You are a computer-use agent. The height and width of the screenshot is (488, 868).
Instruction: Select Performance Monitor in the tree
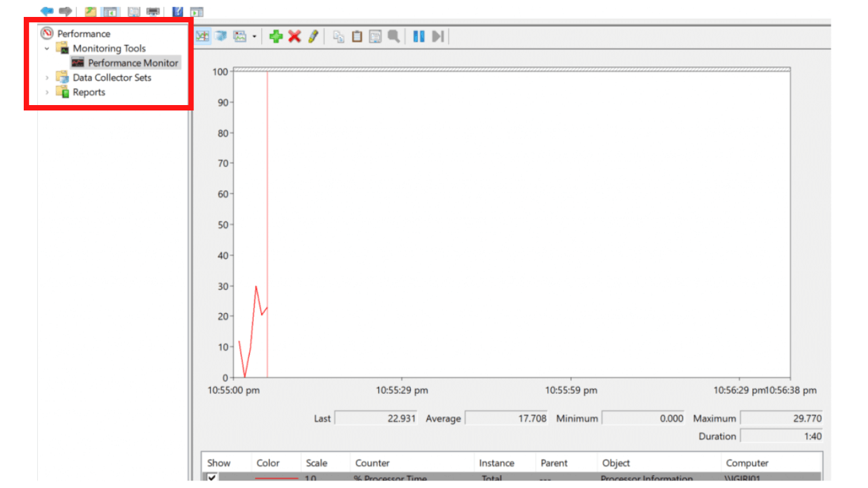(133, 63)
